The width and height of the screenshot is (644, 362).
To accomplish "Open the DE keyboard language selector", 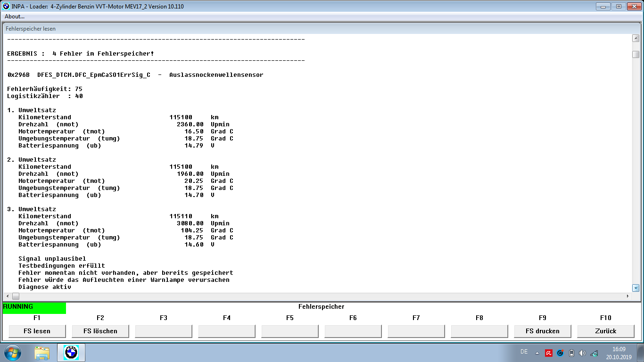I will click(524, 352).
